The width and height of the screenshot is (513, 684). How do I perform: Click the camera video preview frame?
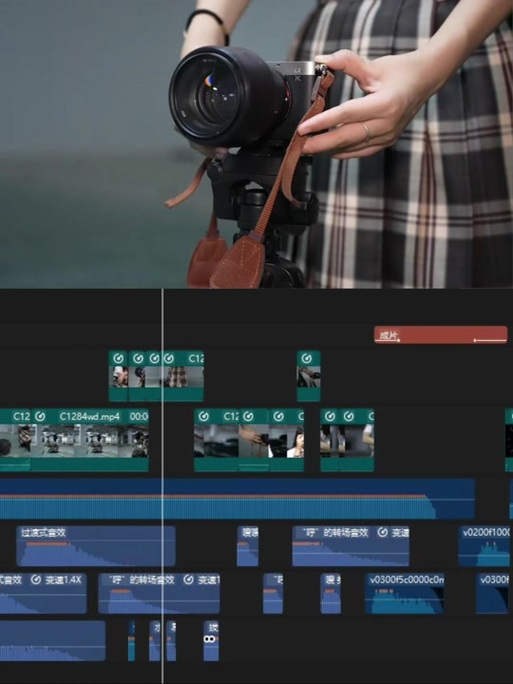tap(256, 144)
